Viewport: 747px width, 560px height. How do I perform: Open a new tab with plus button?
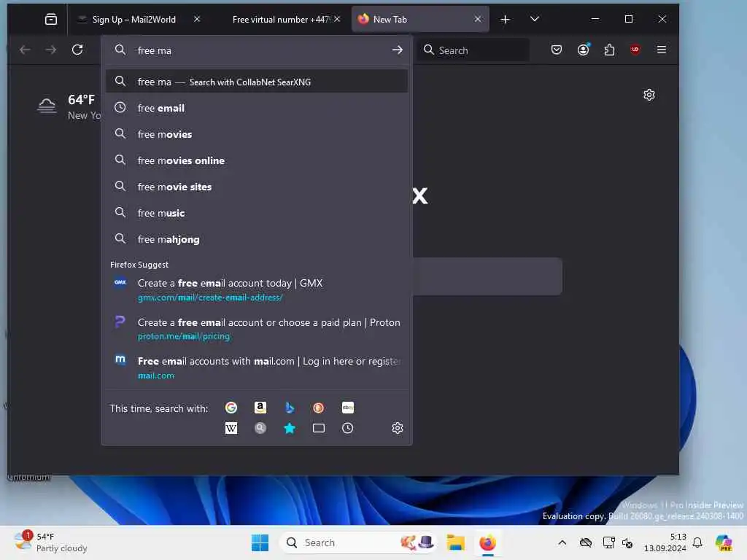[505, 19]
